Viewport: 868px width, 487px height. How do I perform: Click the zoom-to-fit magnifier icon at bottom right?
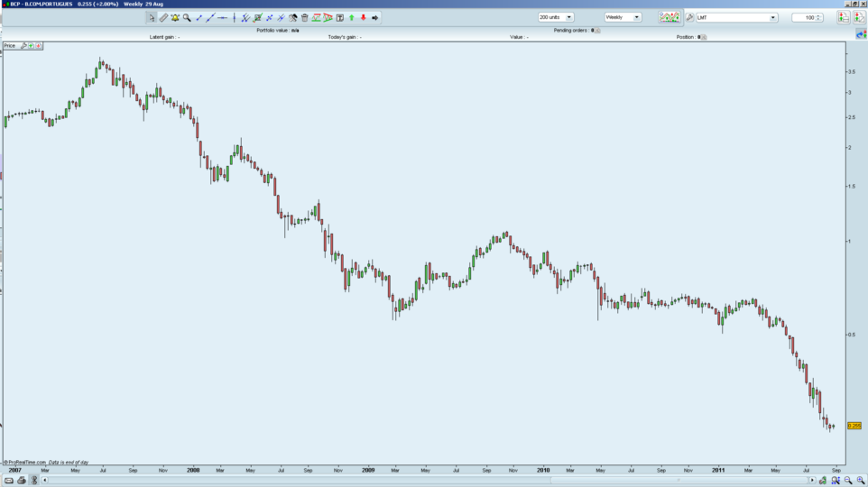pyautogui.click(x=836, y=481)
